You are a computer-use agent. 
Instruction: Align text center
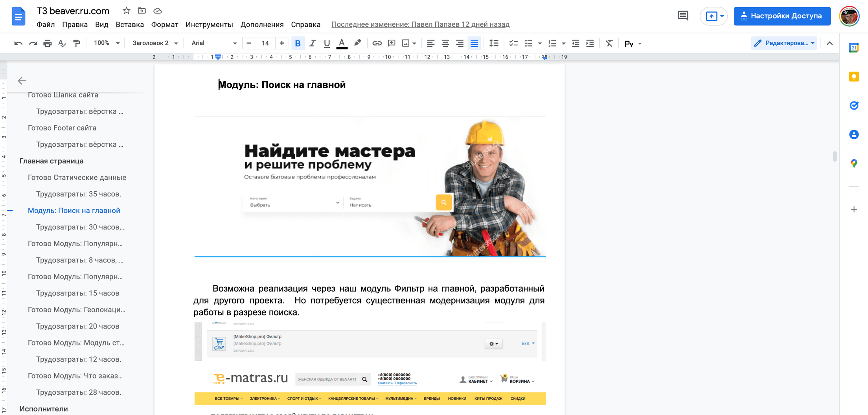click(445, 43)
